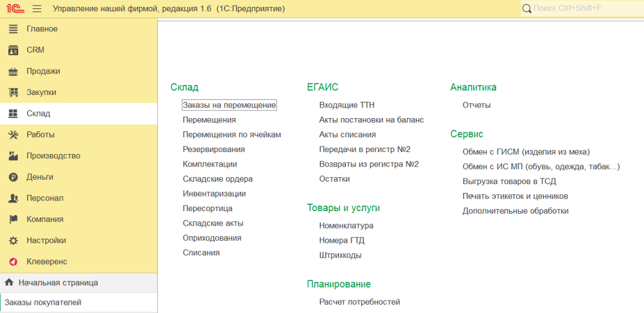
Task: Click the Сервис group heading
Action: (x=467, y=134)
